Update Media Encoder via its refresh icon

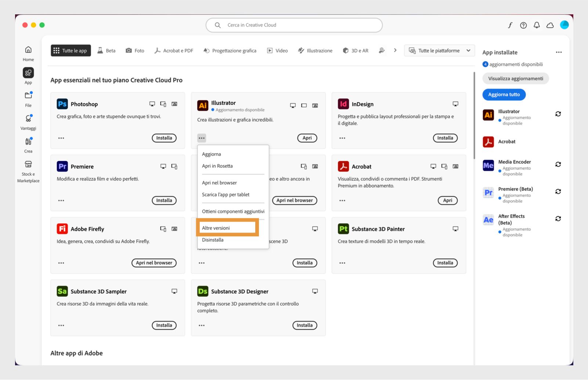tap(558, 164)
